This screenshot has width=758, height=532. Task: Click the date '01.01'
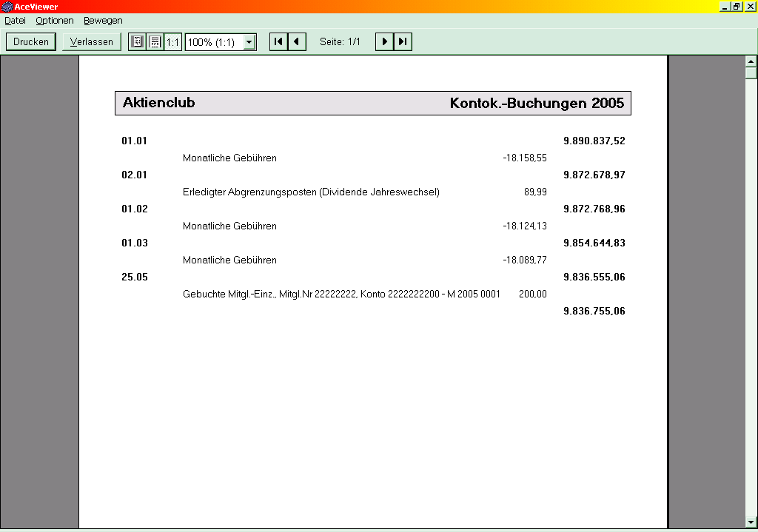point(134,141)
